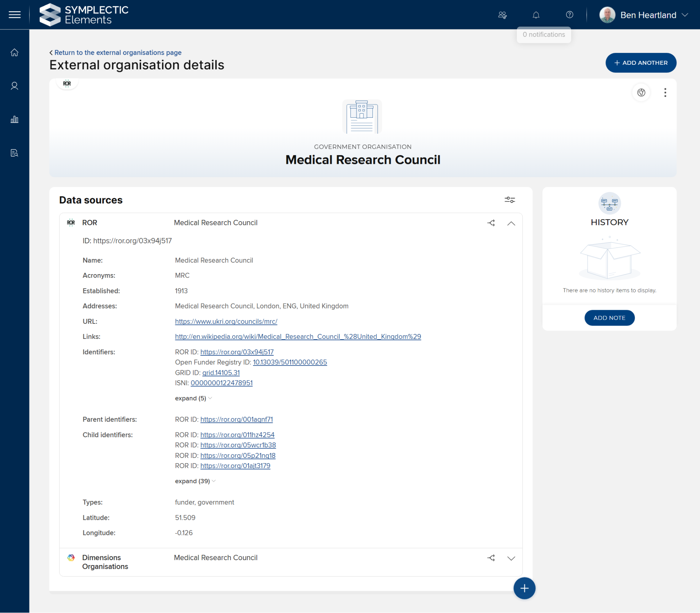Go to Home via sidebar icon
Image resolution: width=700 pixels, height=613 pixels.
[x=14, y=53]
